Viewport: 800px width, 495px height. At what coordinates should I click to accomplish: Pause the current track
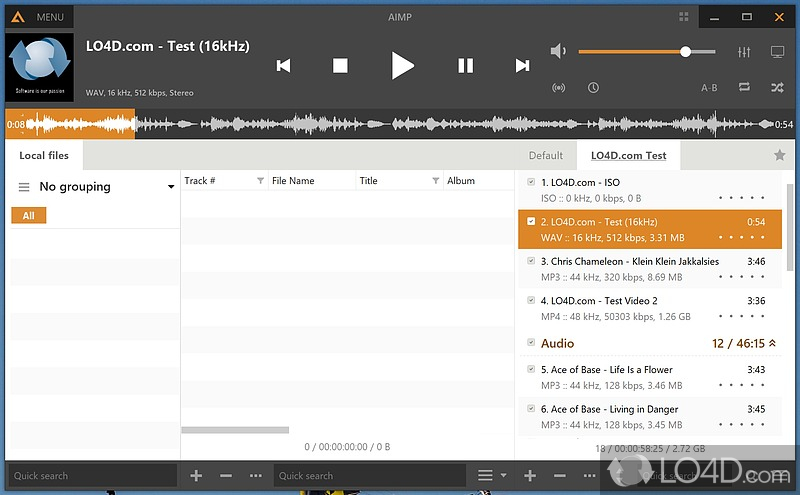point(465,65)
